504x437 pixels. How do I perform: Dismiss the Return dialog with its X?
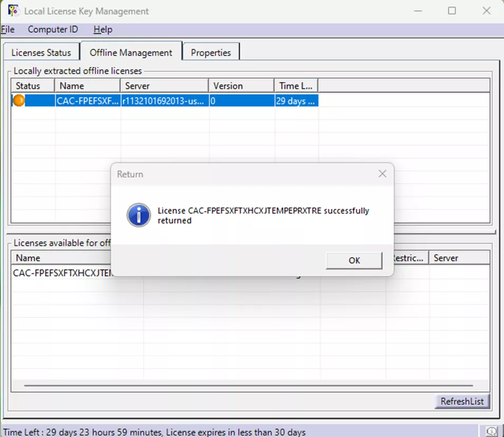click(x=382, y=174)
